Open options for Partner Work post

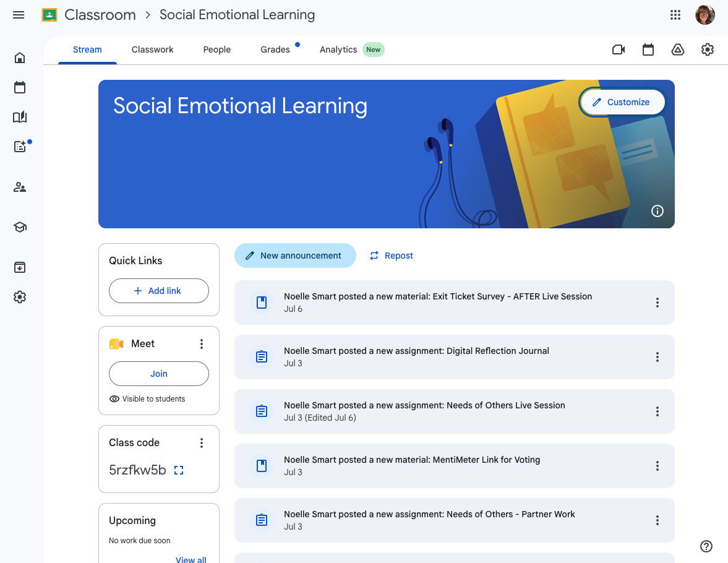[x=657, y=520]
